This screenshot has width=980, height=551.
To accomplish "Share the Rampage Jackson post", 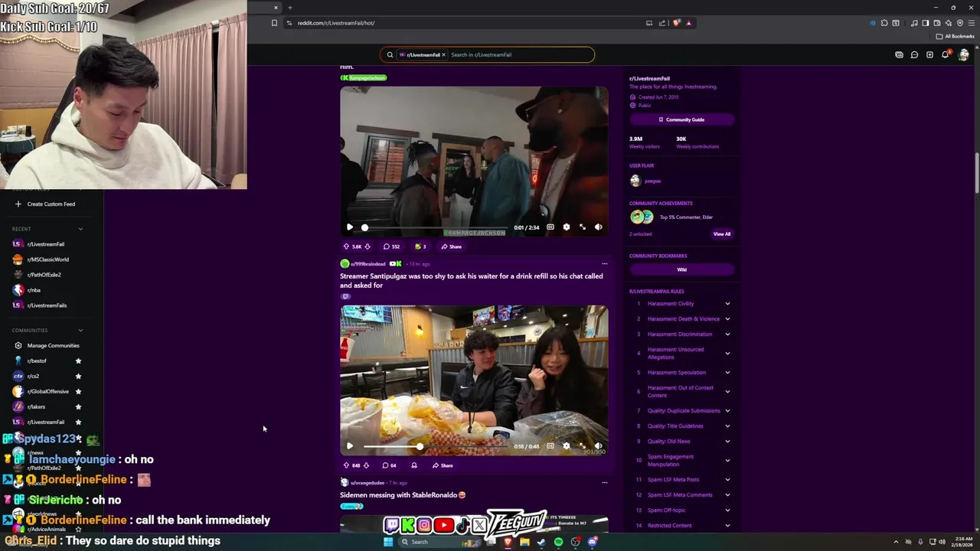I will coord(451,246).
